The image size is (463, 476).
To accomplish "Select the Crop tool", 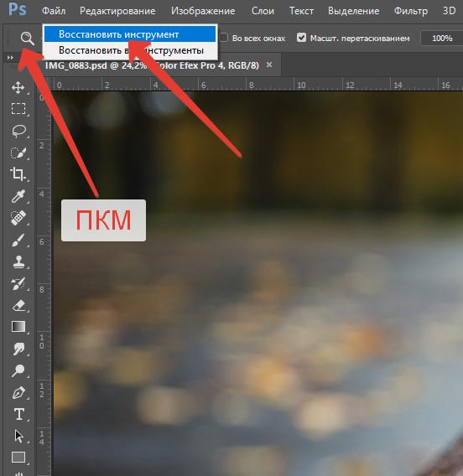I will pos(18,174).
